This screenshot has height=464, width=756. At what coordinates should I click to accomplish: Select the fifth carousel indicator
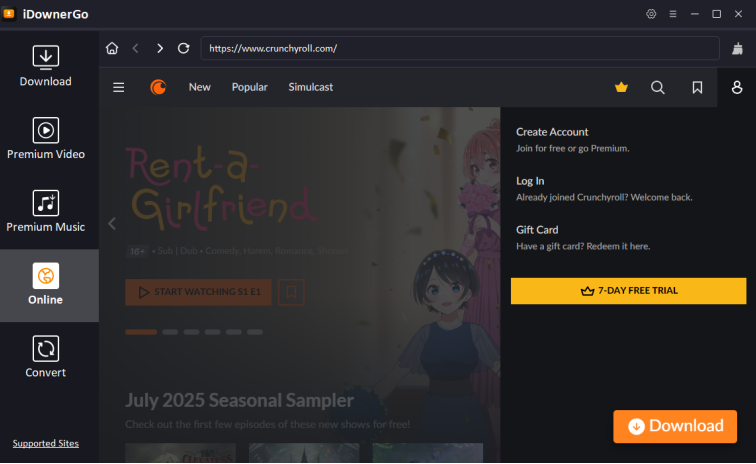[234, 332]
